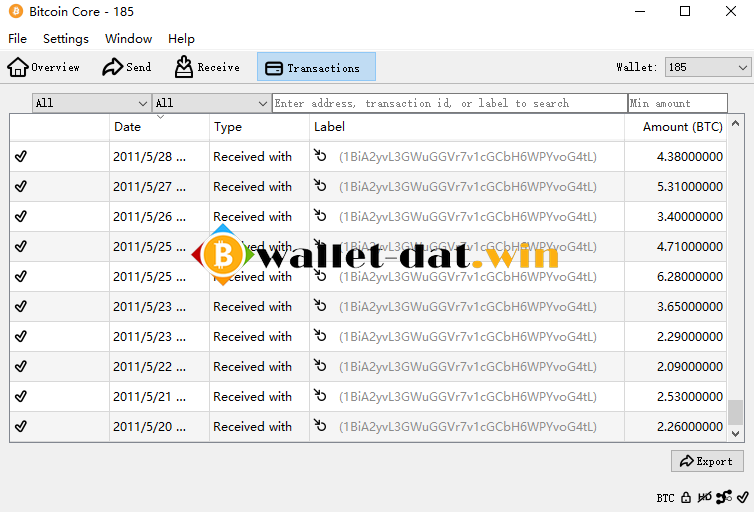The height and width of the screenshot is (512, 754).
Task: Click the received arrow icon in 2.09000000 row
Action: (320, 365)
